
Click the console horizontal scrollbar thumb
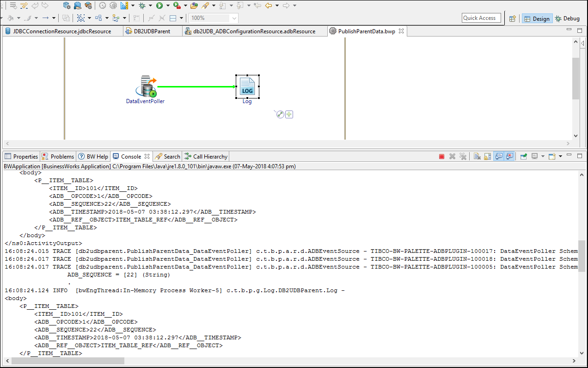point(68,361)
